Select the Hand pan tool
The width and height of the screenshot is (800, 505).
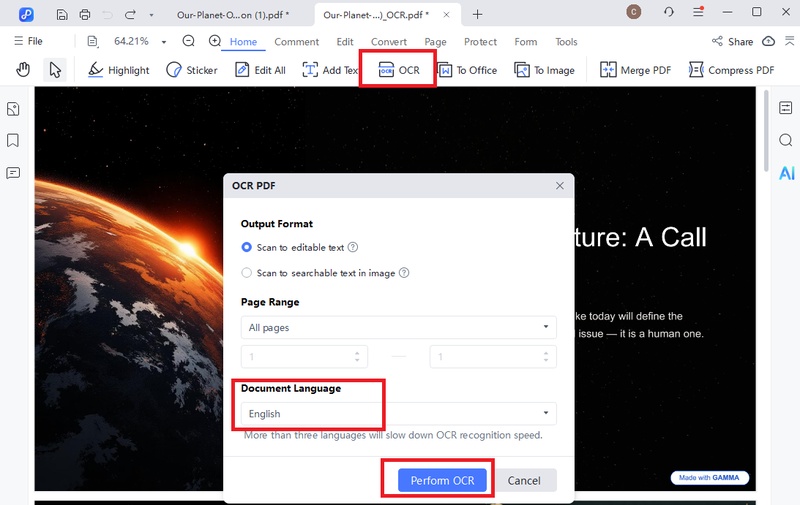click(23, 69)
